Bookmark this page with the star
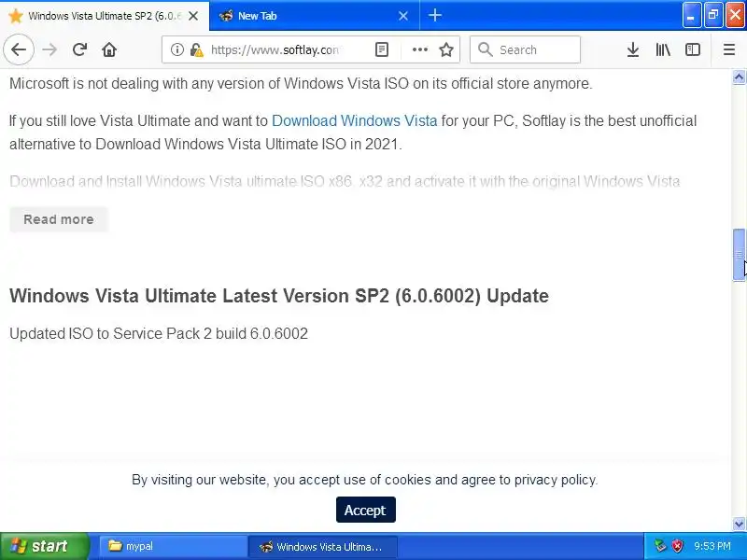 (446, 49)
